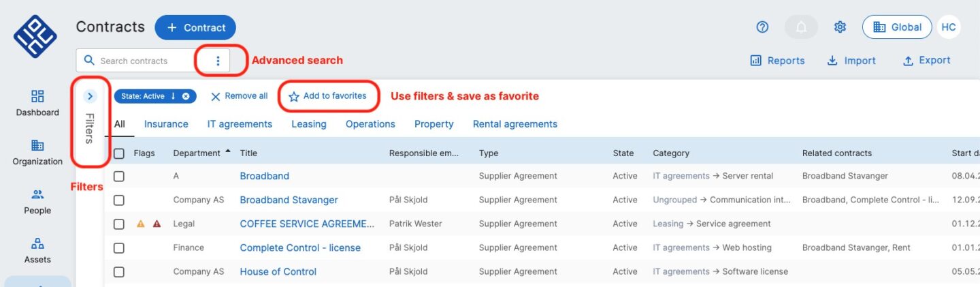This screenshot has width=980, height=287.
Task: Switch to the Operations tab
Action: (x=370, y=124)
